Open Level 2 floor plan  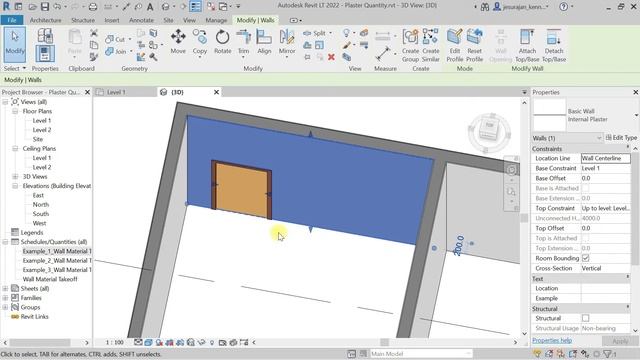(x=42, y=130)
